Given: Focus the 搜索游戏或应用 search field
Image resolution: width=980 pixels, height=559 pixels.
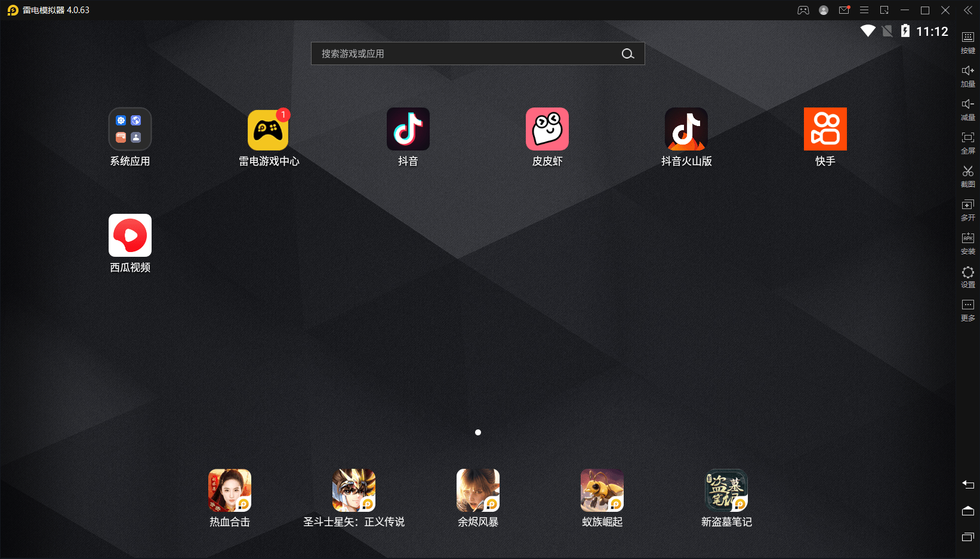Looking at the screenshot, I should 477,54.
